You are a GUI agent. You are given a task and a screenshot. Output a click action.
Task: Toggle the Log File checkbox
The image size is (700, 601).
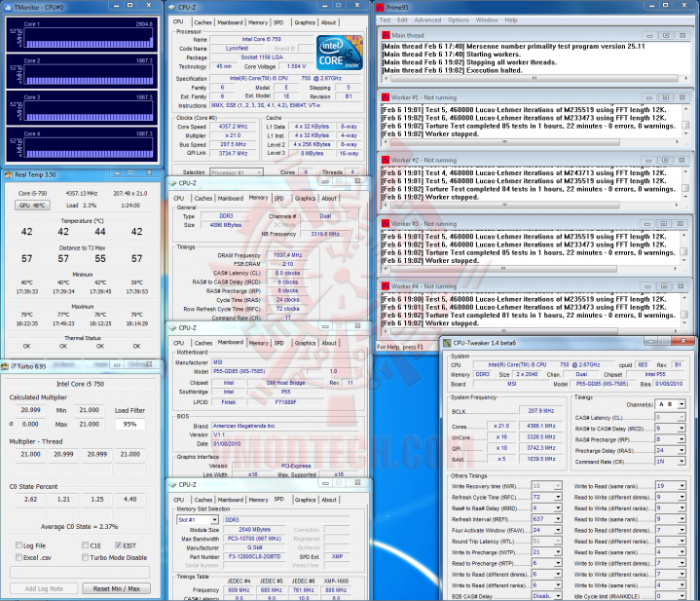tap(18, 545)
